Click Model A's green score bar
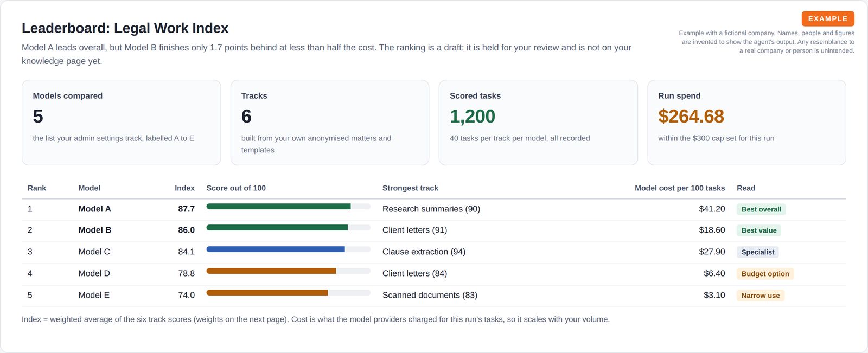868x353 pixels. pos(278,207)
